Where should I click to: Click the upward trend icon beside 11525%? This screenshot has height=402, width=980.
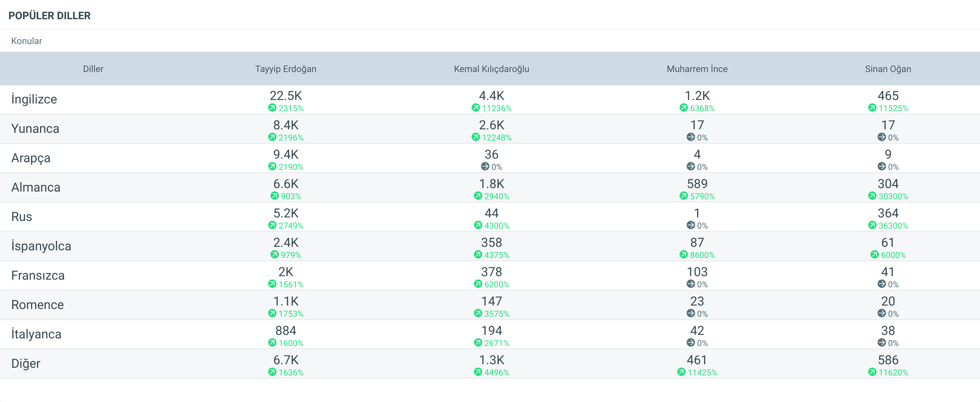(872, 108)
